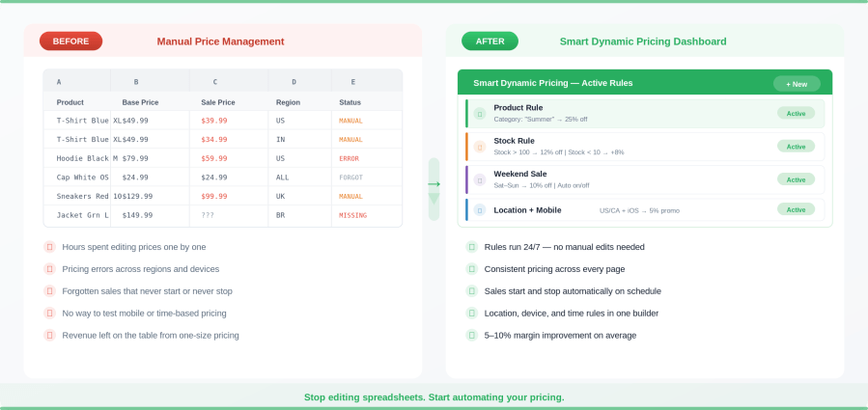Click the Base Price column heading
This screenshot has width=868, height=410.
pos(141,102)
